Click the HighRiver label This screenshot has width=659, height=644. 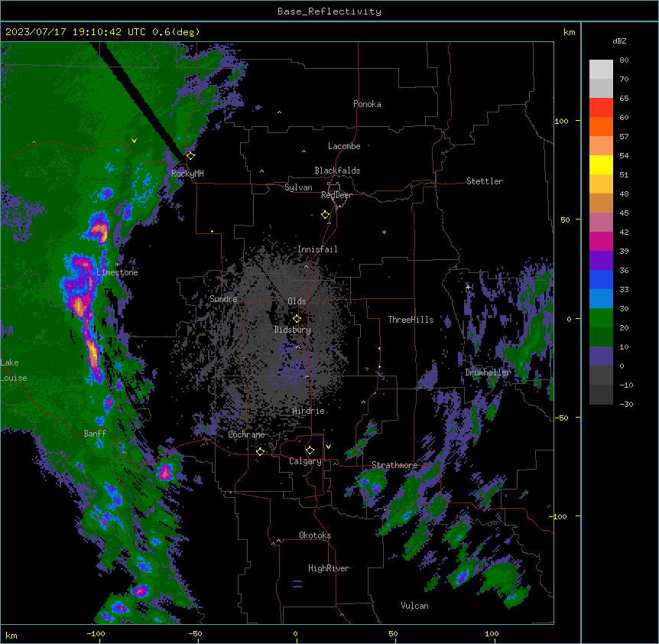pos(329,568)
